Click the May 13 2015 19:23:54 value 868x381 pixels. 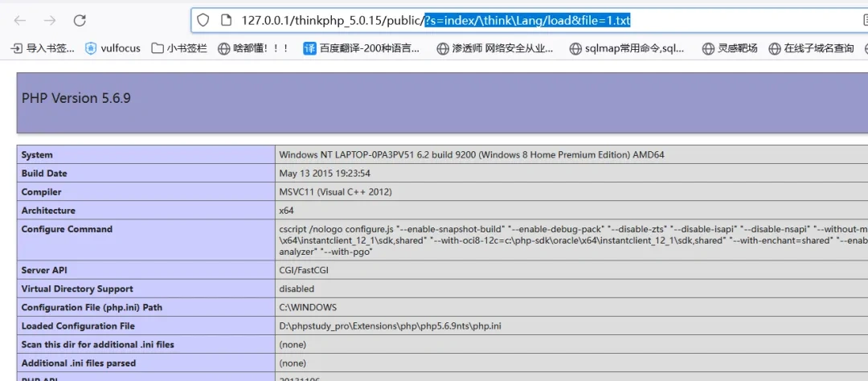coord(325,174)
